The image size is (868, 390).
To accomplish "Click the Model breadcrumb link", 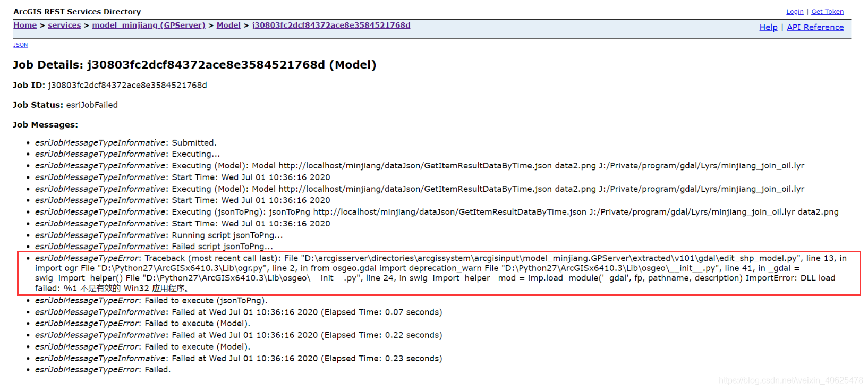I will pos(228,25).
